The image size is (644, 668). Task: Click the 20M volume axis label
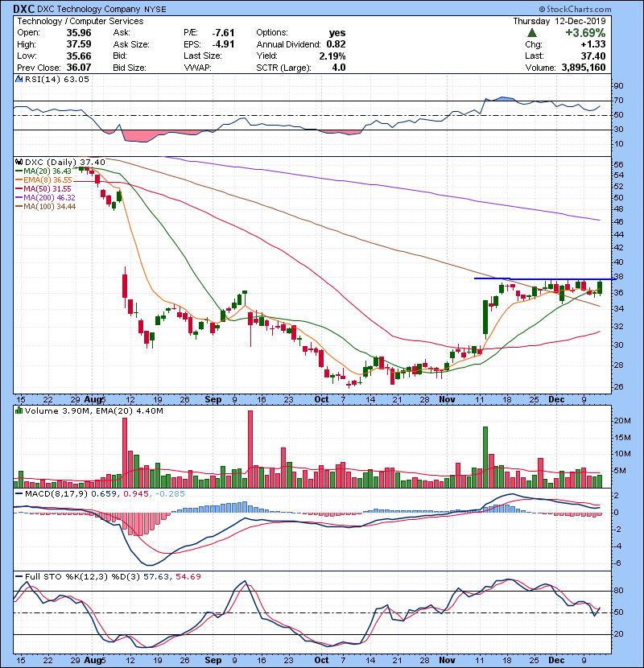click(621, 420)
